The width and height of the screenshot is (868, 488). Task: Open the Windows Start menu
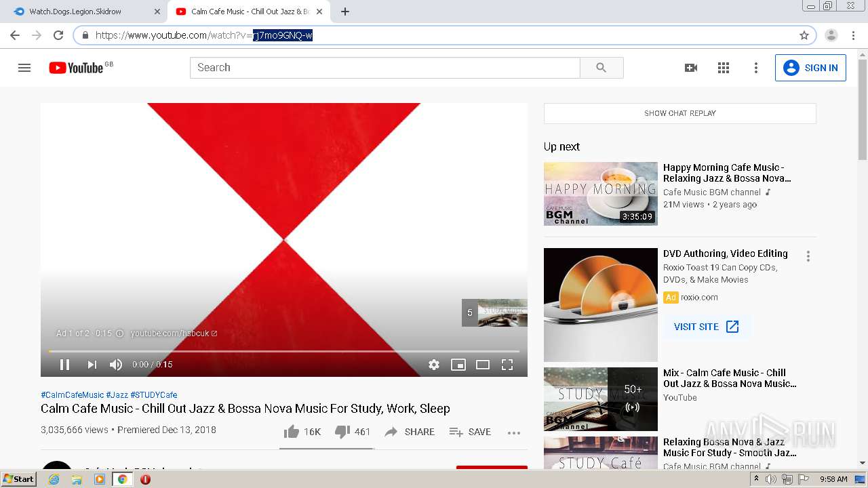(19, 479)
